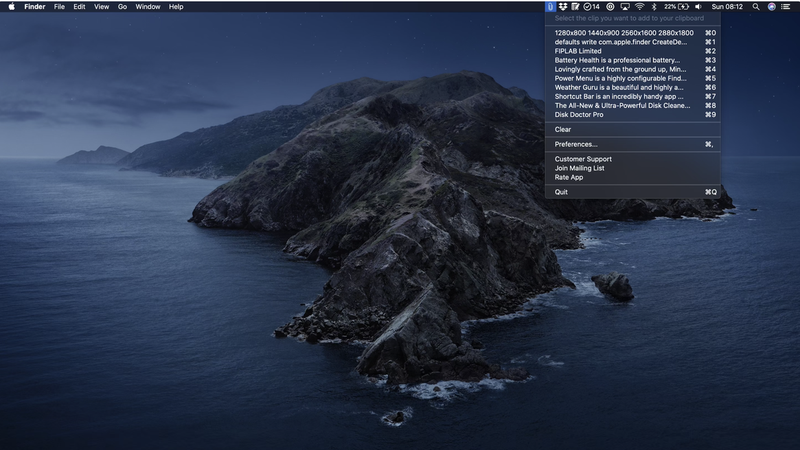Quit the clipboard app
The image size is (800, 450).
(561, 192)
